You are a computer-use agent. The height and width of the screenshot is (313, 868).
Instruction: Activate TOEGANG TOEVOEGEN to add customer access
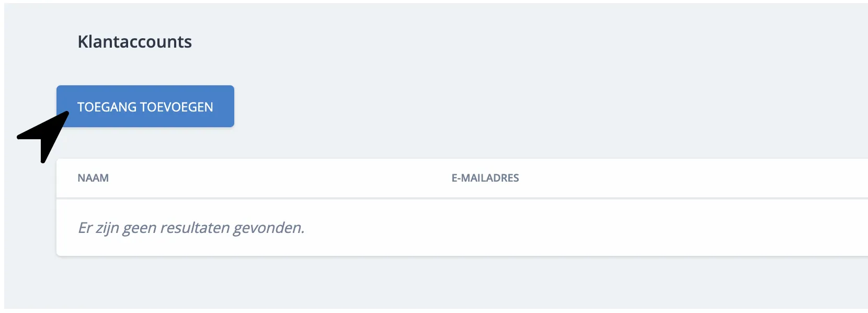coord(145,106)
